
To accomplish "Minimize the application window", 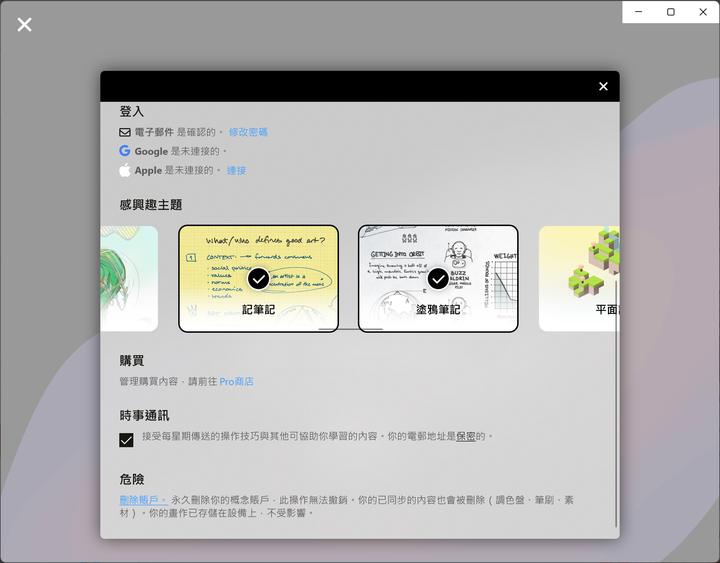I will coord(638,12).
